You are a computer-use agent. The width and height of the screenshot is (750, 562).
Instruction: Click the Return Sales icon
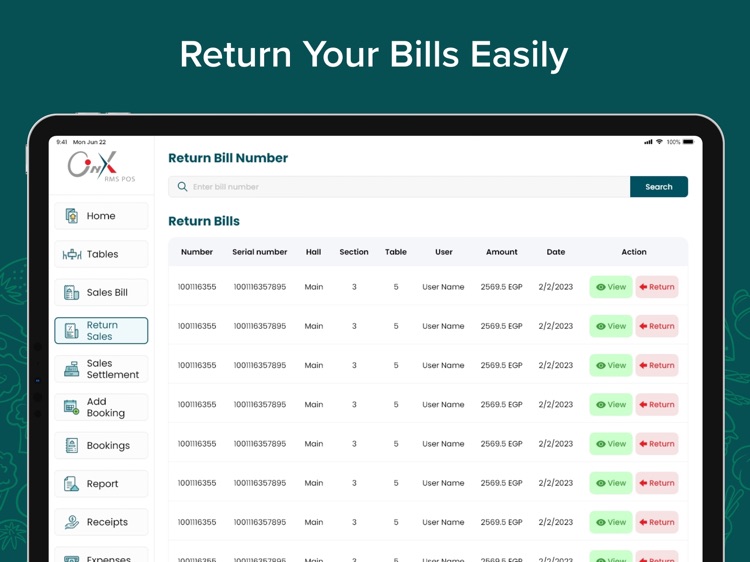72,331
